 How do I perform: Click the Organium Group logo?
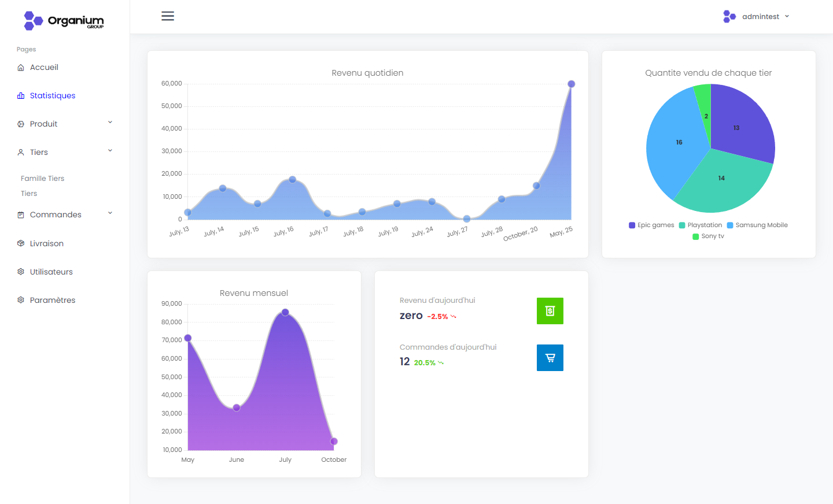pyautogui.click(x=64, y=21)
